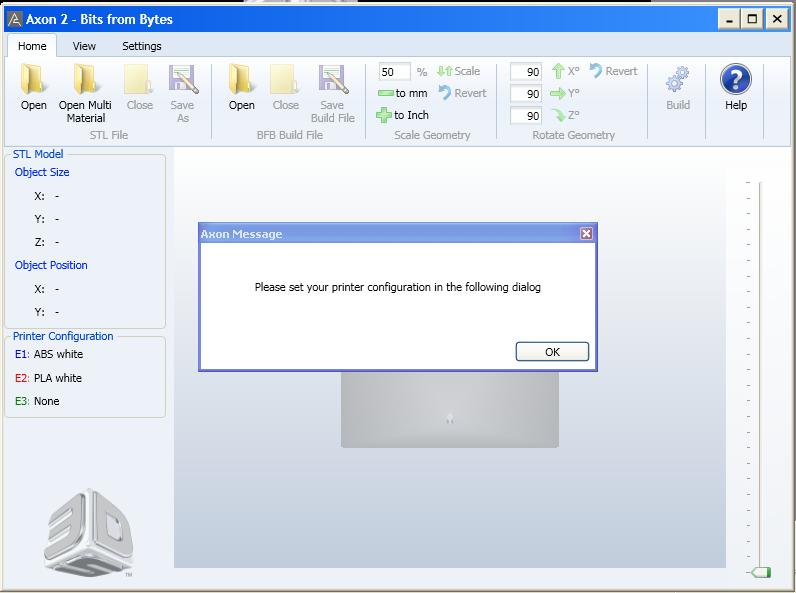Switch to the Home ribbon tab
796x593 pixels.
pos(32,46)
